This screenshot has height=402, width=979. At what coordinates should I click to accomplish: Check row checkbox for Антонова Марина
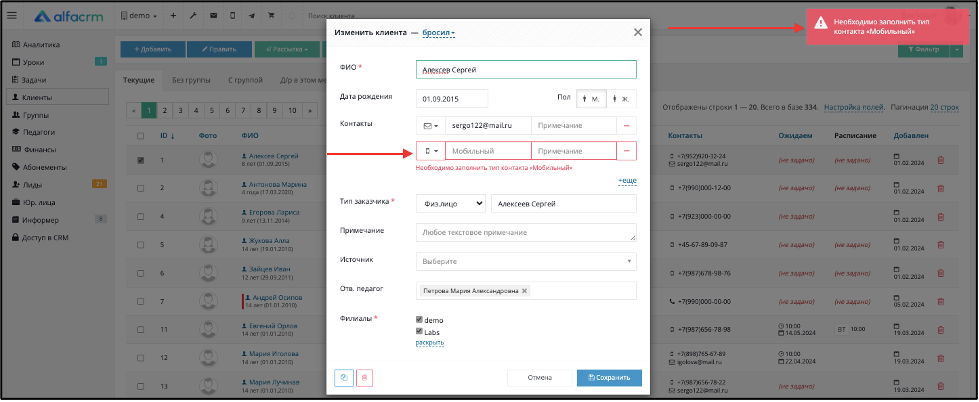point(140,188)
